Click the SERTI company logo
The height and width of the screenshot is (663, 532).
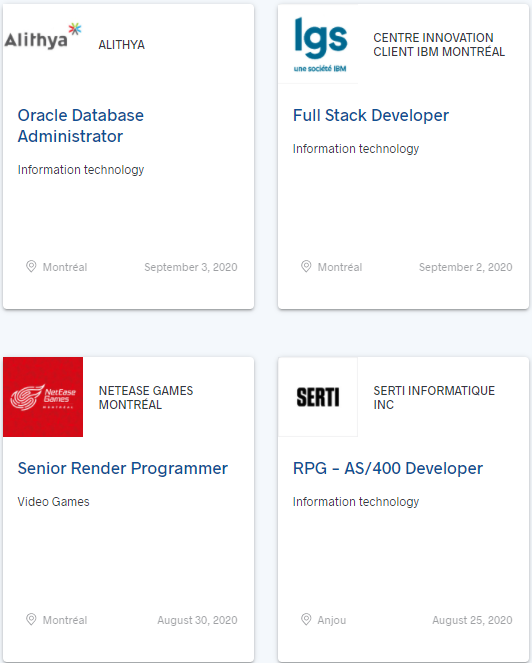318,397
